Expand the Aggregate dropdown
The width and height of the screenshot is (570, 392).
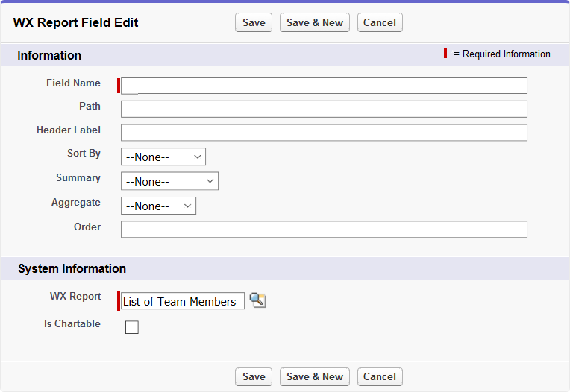pyautogui.click(x=158, y=206)
